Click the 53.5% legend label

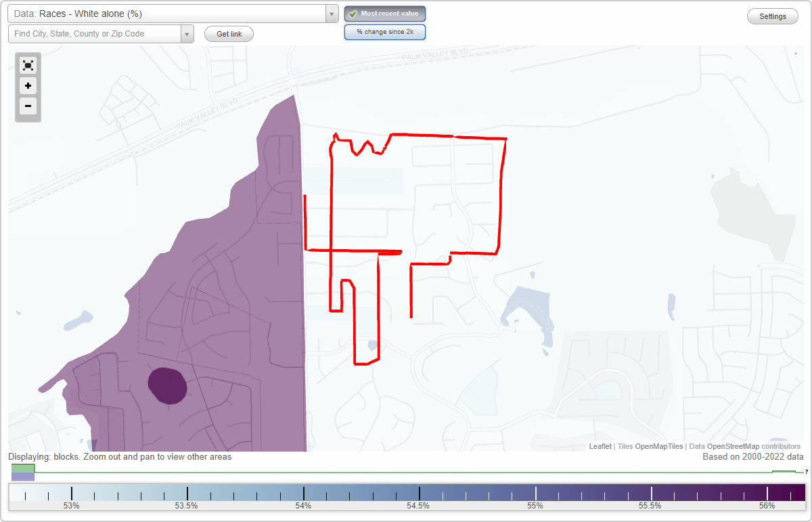[x=187, y=506]
